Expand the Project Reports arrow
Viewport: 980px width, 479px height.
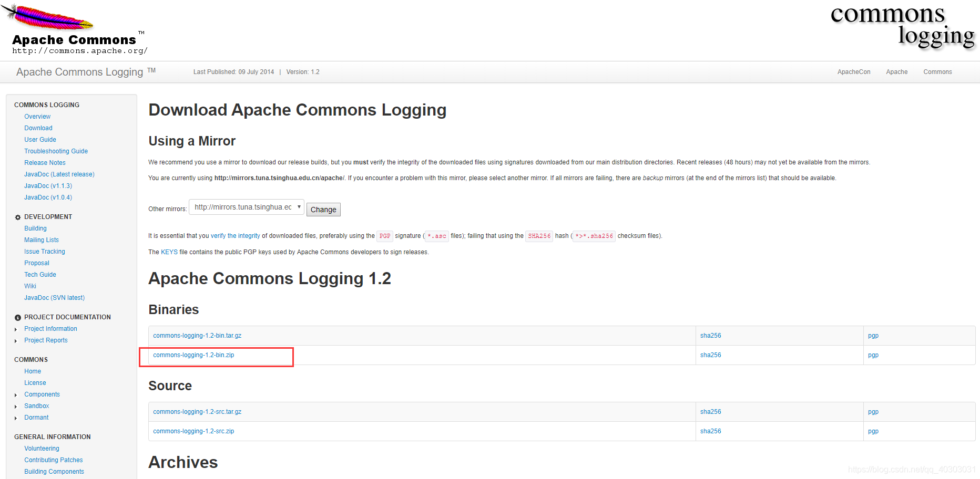16,341
